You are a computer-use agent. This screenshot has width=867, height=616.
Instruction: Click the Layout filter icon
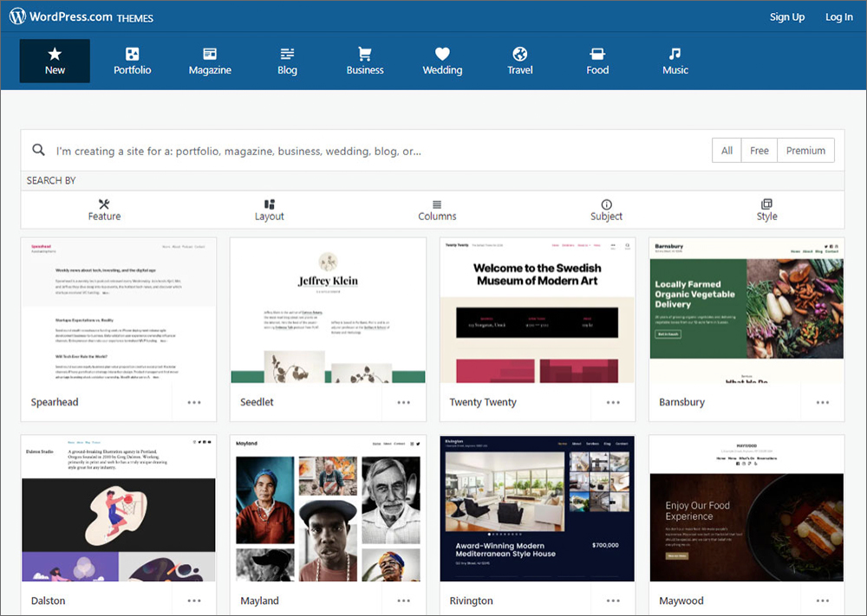coord(270,204)
